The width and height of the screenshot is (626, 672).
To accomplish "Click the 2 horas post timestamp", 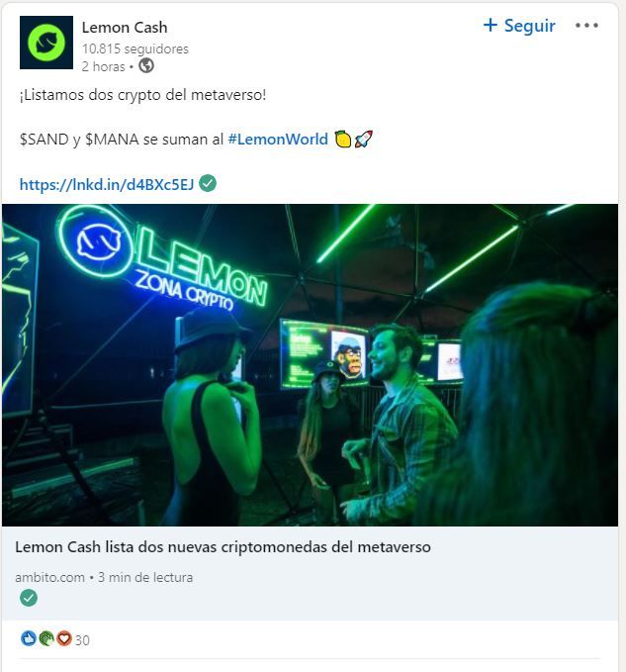I will point(103,67).
